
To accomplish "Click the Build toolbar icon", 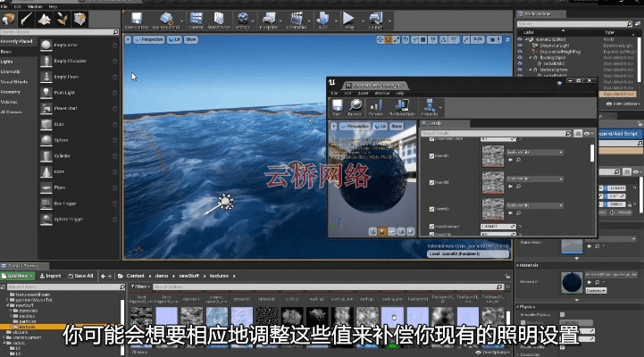I will click(x=322, y=20).
